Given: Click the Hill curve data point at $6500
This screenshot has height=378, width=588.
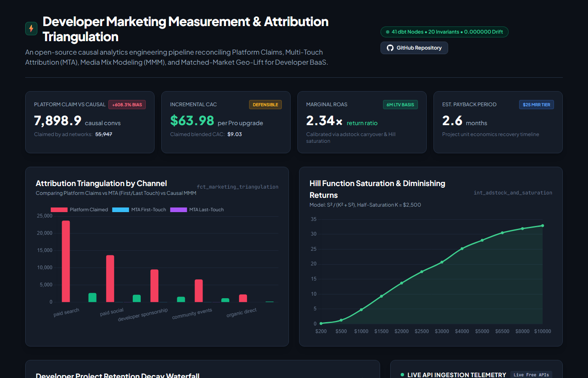Looking at the screenshot, I should [x=502, y=233].
